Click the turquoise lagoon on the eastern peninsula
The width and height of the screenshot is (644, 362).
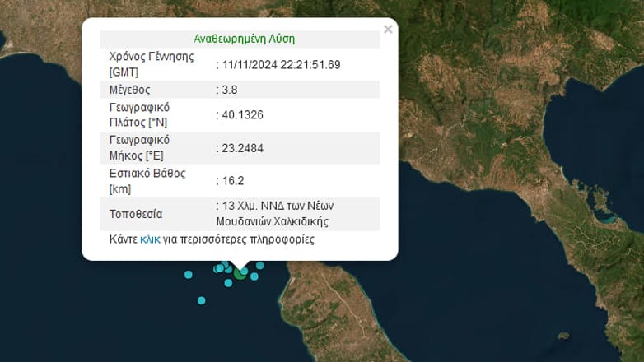point(607,218)
